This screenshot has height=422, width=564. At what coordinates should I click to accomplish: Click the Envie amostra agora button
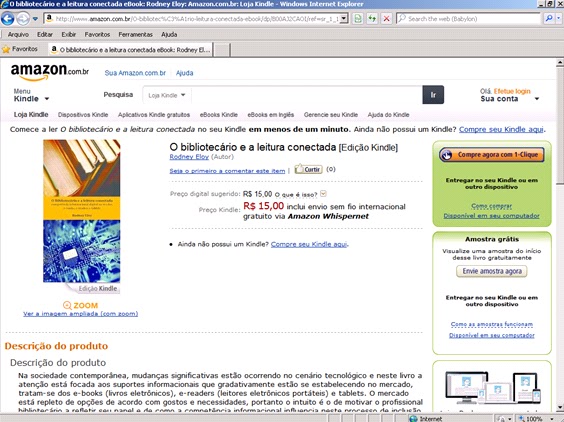(x=492, y=271)
